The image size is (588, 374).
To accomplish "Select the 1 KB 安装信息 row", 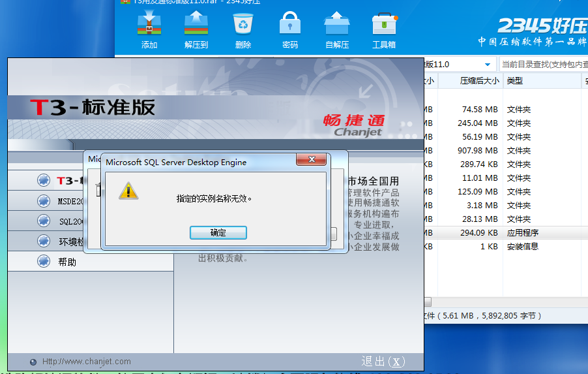I will [506, 246].
